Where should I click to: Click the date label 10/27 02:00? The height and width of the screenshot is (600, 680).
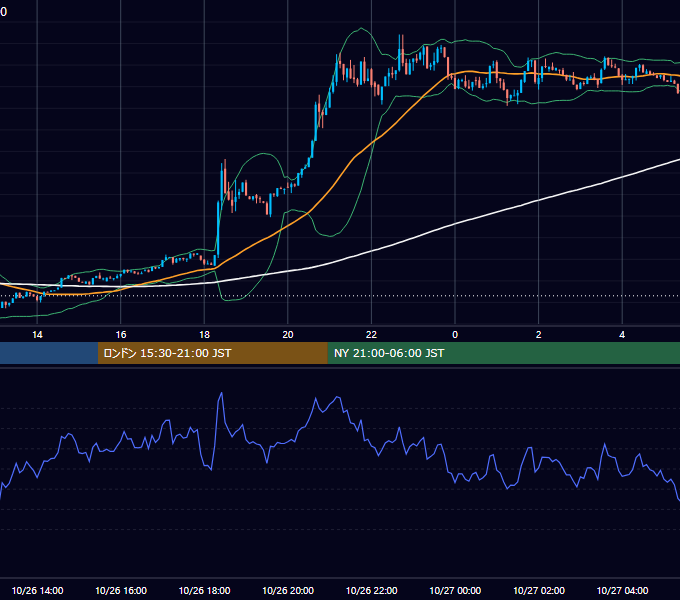[x=539, y=591]
